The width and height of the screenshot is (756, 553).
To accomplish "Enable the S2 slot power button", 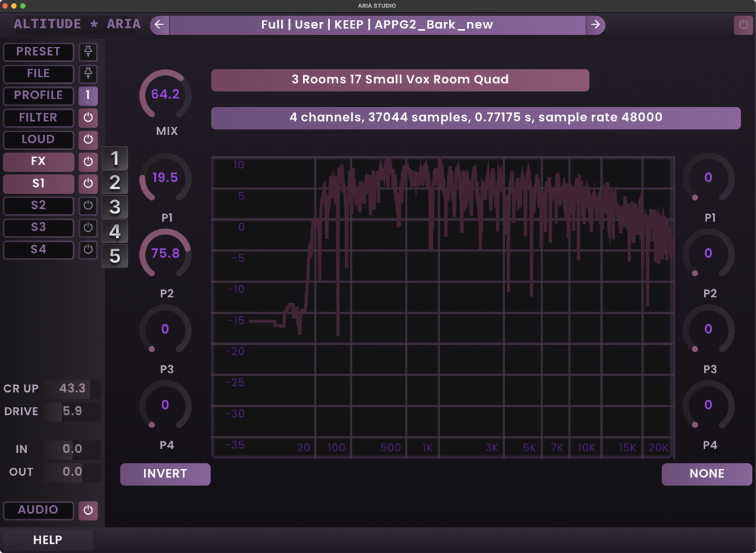I will coord(88,205).
